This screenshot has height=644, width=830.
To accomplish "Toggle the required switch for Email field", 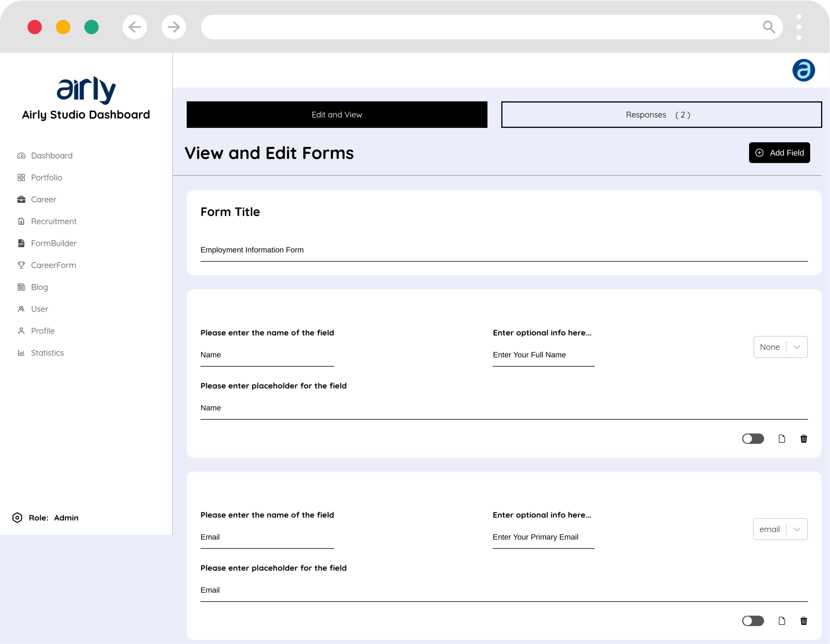I will [x=752, y=621].
